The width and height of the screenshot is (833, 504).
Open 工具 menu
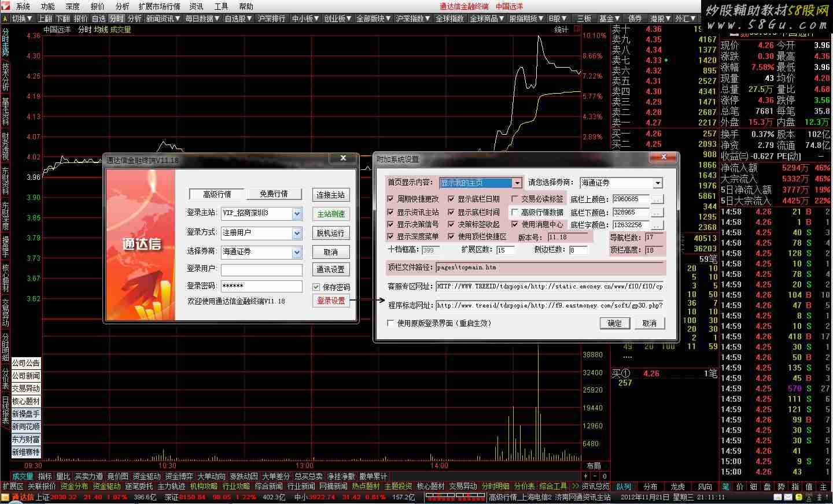[221, 6]
